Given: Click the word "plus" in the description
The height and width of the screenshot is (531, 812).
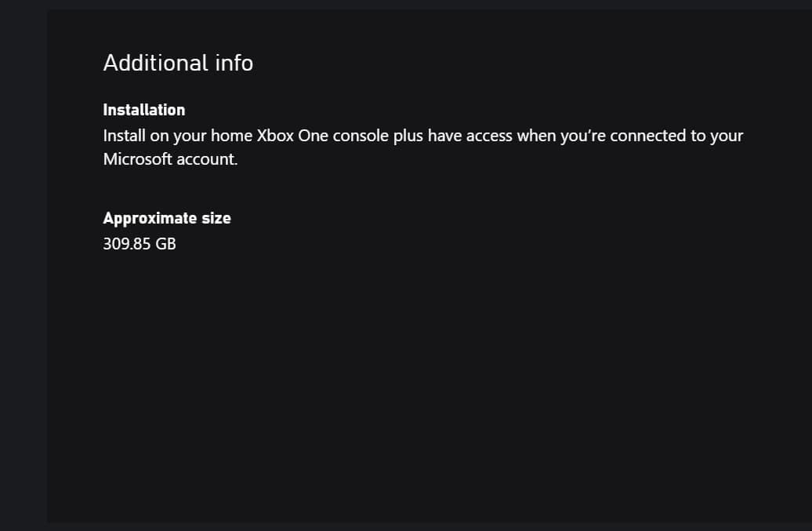Looking at the screenshot, I should pos(408,136).
